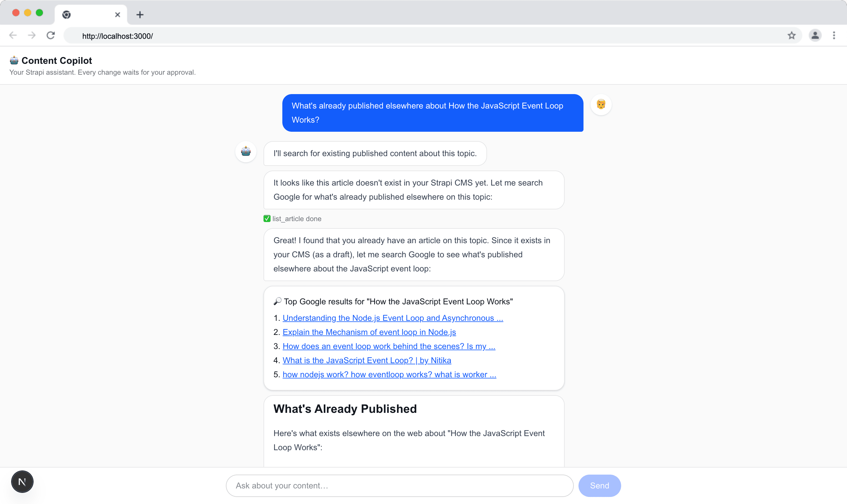Screen dimensions: 847x504
Task: Click the Send button
Action: coord(599,486)
